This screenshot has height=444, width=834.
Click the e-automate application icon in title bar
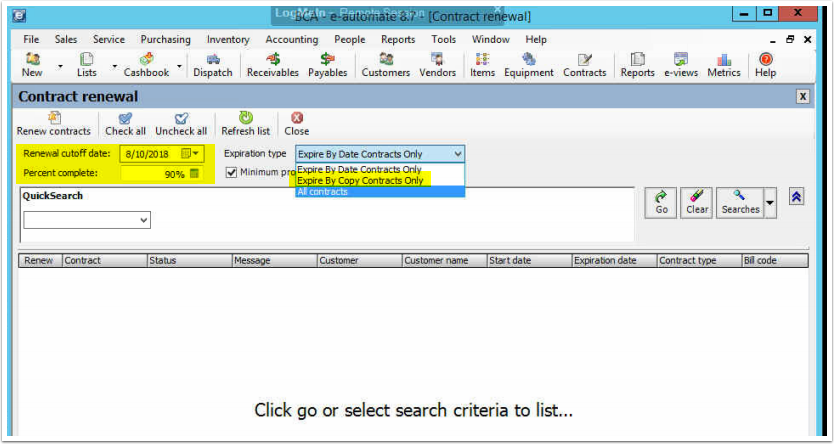19,15
